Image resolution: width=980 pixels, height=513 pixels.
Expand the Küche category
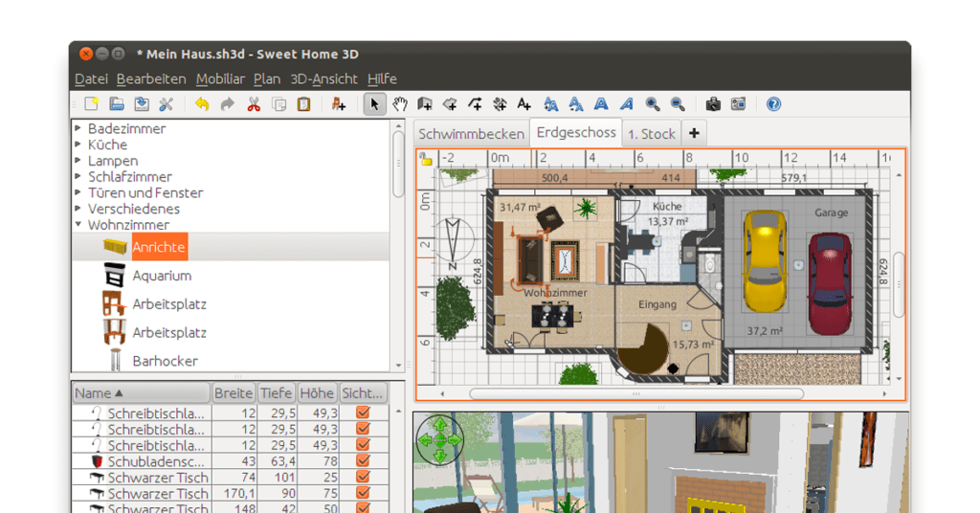(x=78, y=145)
